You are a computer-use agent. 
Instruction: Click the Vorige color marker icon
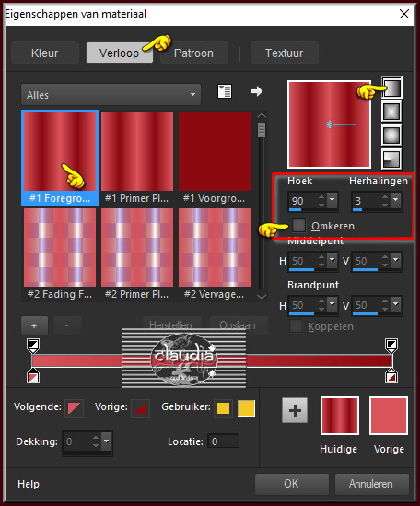pyautogui.click(x=140, y=408)
